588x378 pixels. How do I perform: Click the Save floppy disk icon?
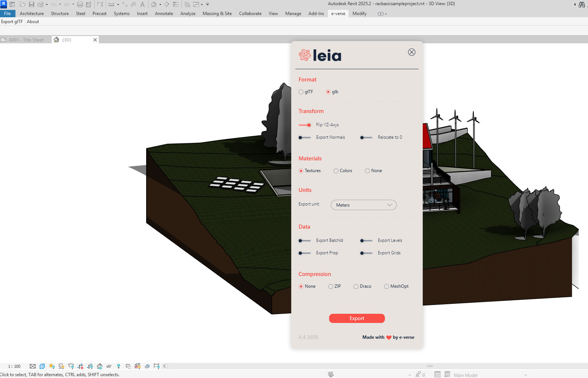(32, 4)
